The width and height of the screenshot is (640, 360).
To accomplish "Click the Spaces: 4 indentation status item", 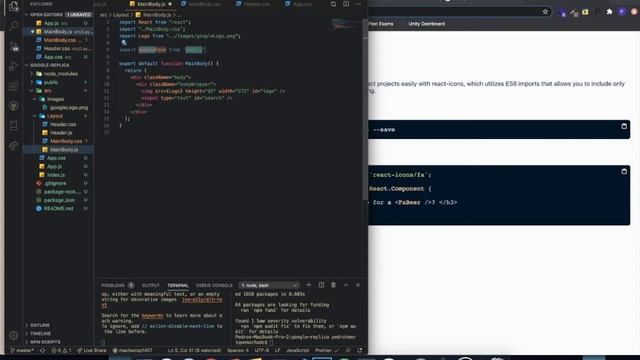I will (238, 350).
